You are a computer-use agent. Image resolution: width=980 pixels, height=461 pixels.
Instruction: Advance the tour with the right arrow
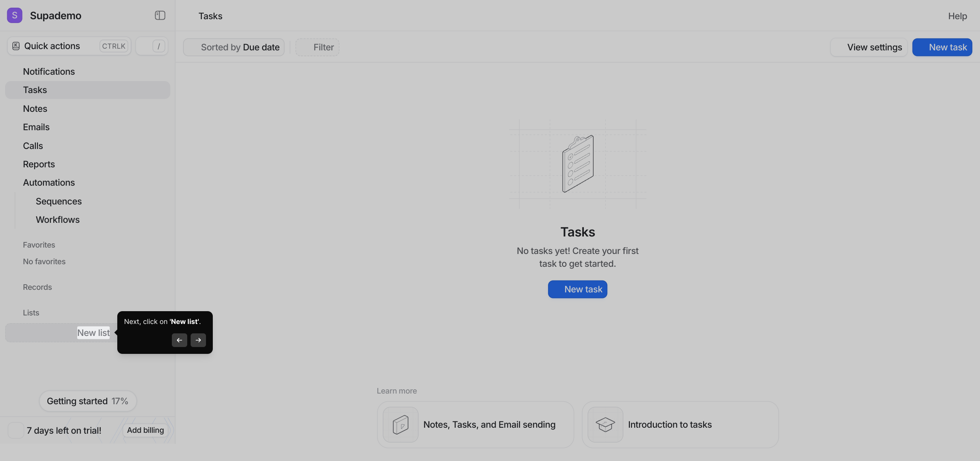198,340
